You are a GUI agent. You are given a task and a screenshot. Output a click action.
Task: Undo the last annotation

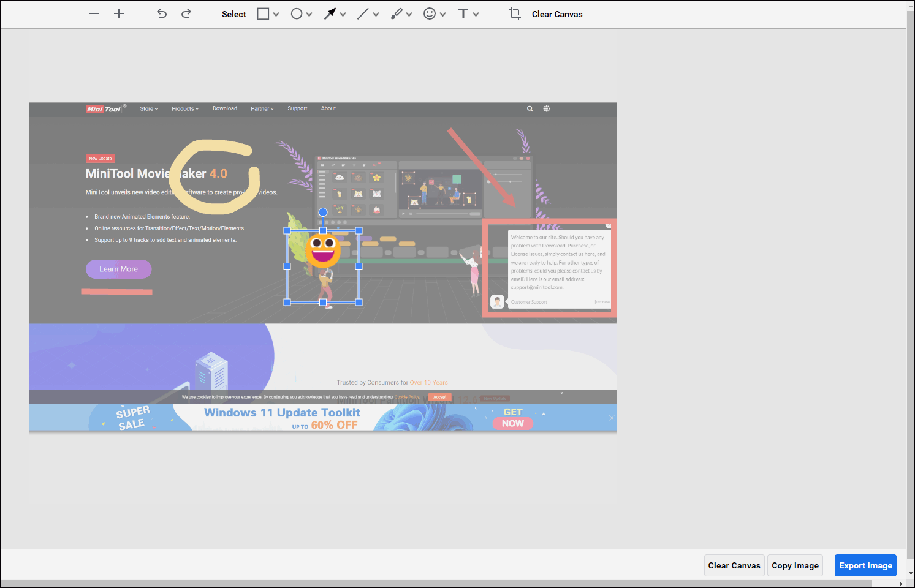coord(161,13)
